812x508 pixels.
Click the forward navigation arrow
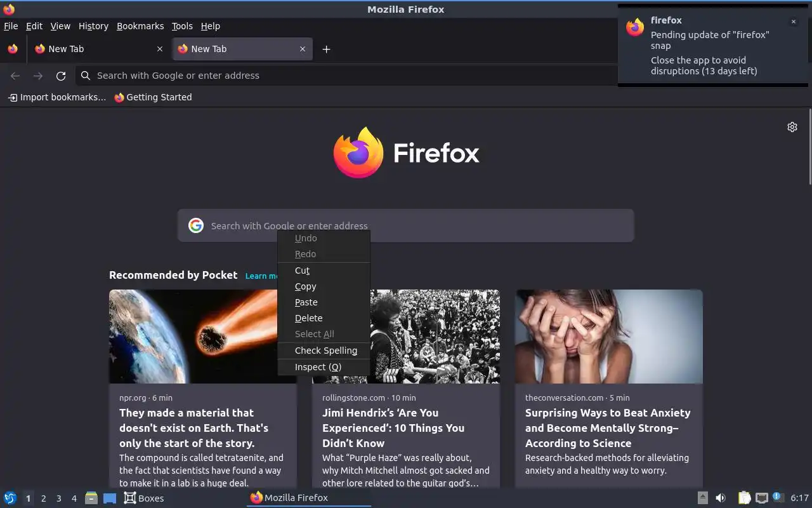(x=38, y=76)
